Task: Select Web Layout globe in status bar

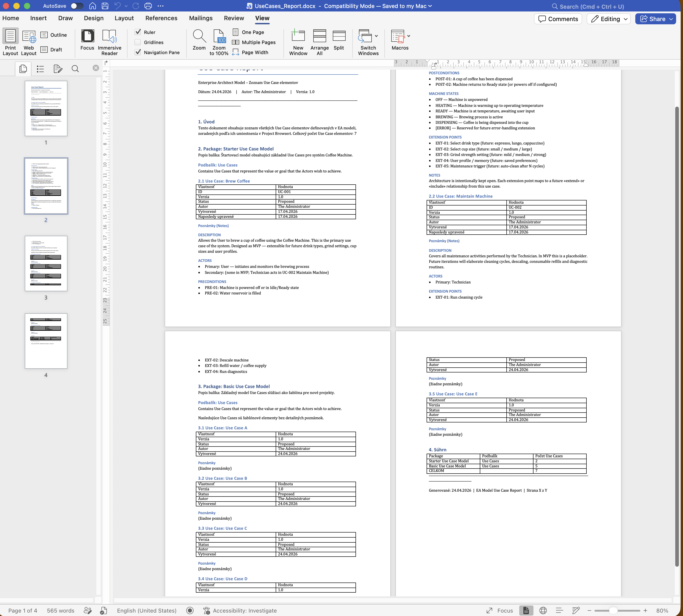Action: pos(543,610)
